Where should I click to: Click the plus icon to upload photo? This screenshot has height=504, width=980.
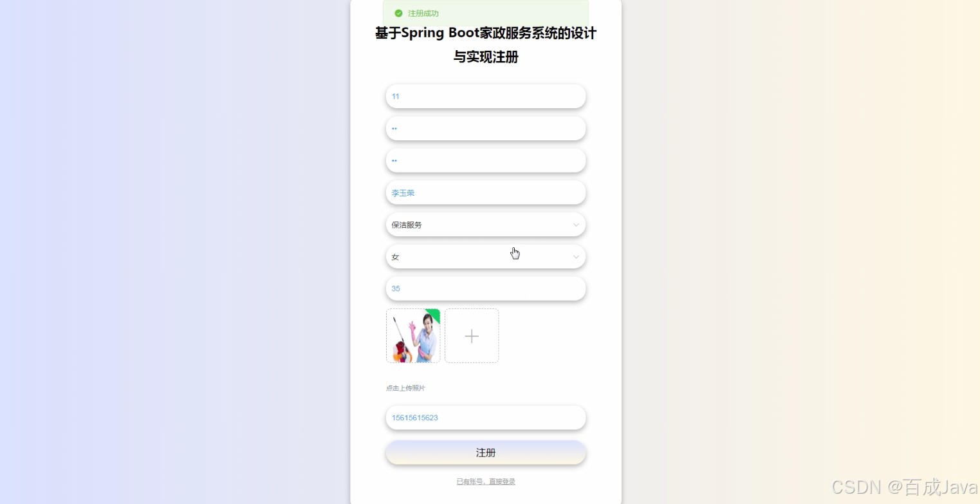click(472, 336)
